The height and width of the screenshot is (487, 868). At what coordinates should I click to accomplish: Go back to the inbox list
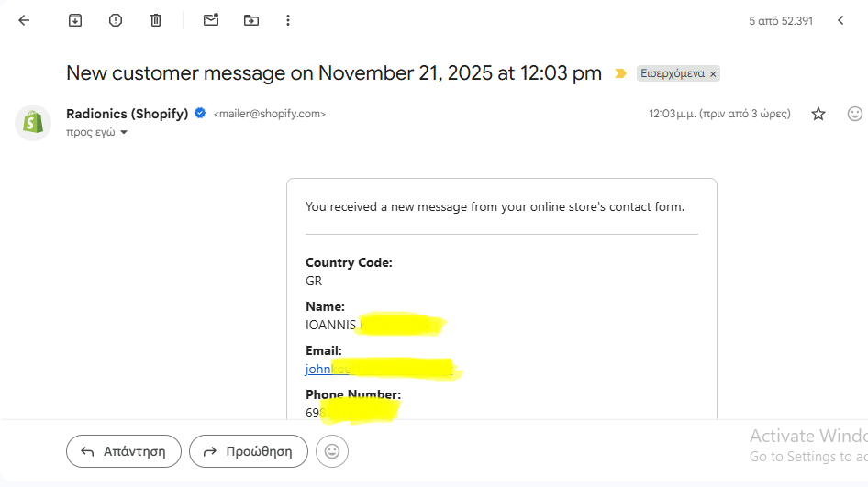24,20
